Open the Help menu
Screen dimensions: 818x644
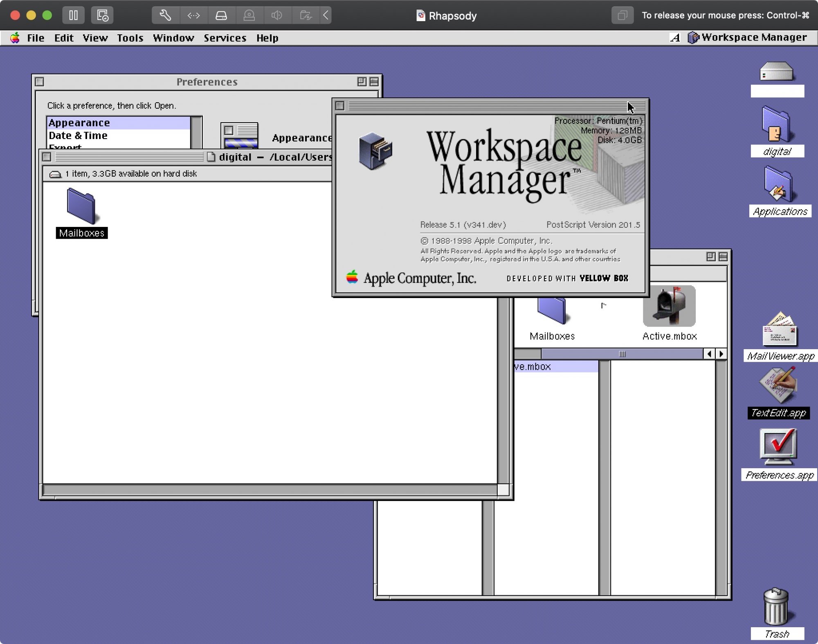coord(267,38)
